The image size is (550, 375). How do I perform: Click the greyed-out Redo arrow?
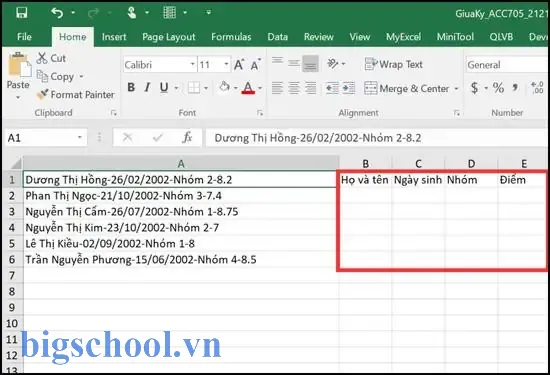[93, 13]
